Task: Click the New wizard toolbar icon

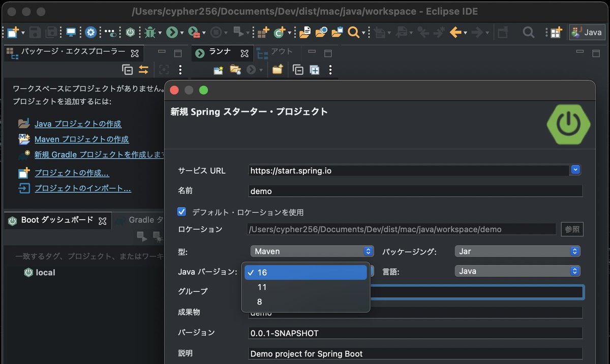Action: point(12,33)
